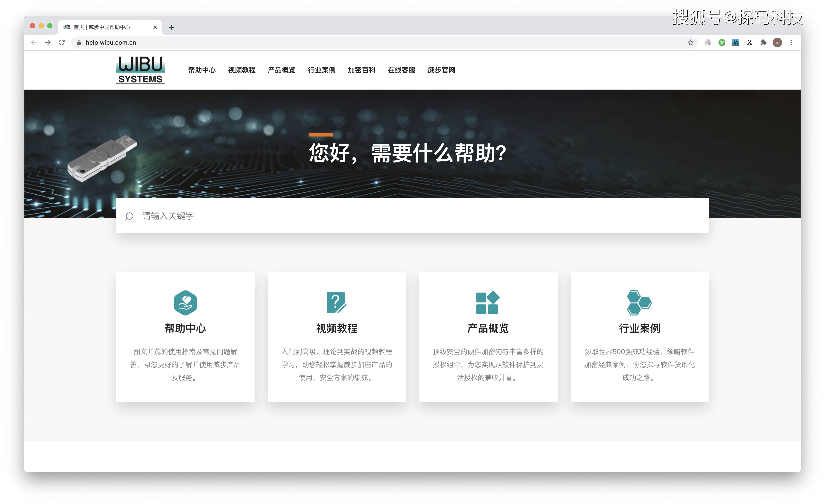Screen dimensions: 825x504
Task: Open 行业案例 in the navigation bar
Action: click(x=322, y=70)
